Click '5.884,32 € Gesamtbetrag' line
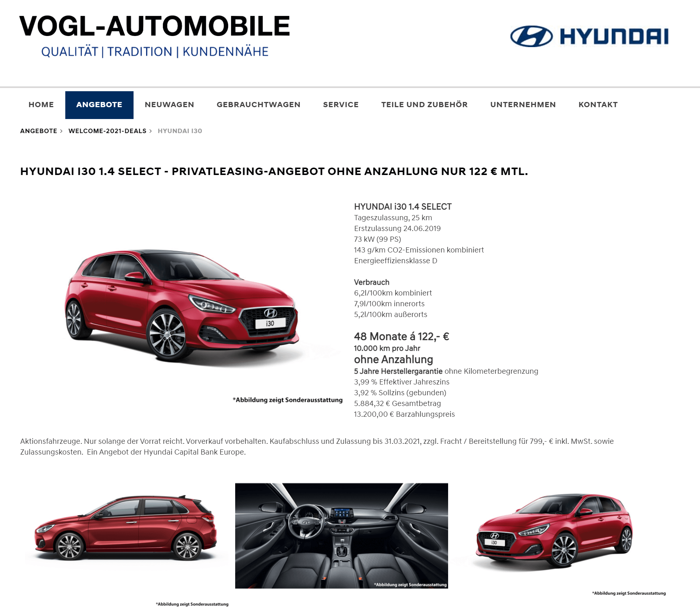Viewport: 700px width, 614px height. click(397, 403)
